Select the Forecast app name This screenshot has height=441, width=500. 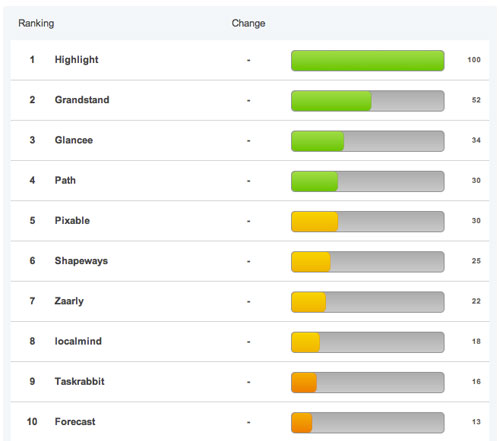(75, 422)
